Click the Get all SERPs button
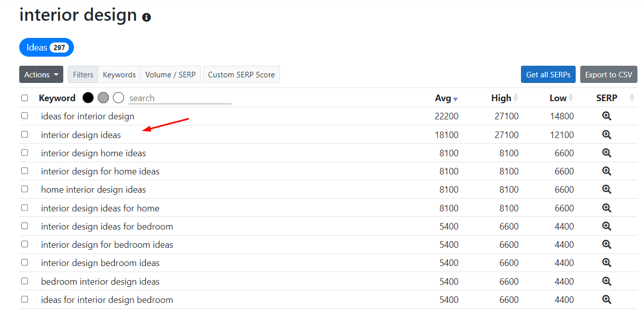Viewport: 644px width, 311px height. (548, 74)
